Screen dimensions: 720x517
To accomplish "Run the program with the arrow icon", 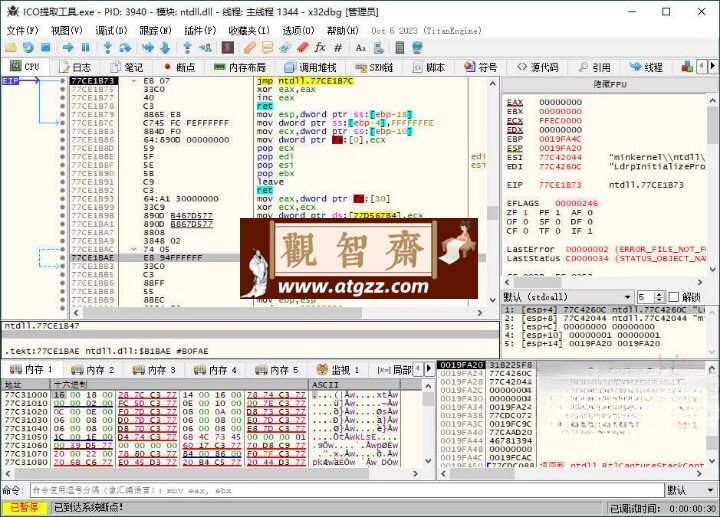I will 68,47.
